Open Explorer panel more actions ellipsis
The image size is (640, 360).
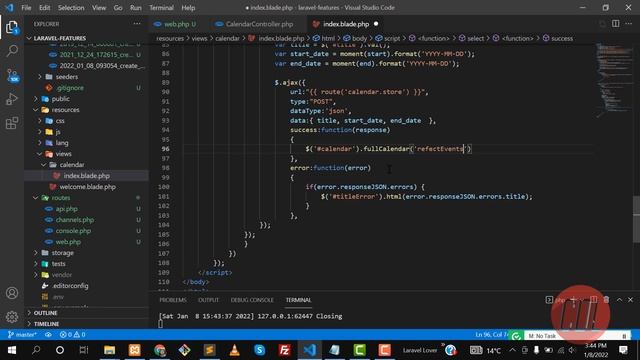click(137, 24)
